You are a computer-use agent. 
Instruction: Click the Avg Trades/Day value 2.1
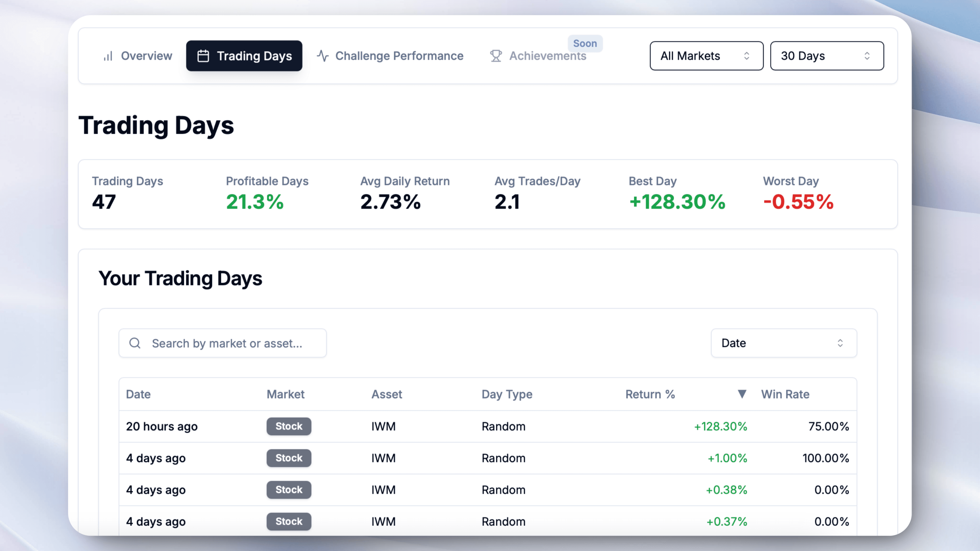tap(507, 202)
